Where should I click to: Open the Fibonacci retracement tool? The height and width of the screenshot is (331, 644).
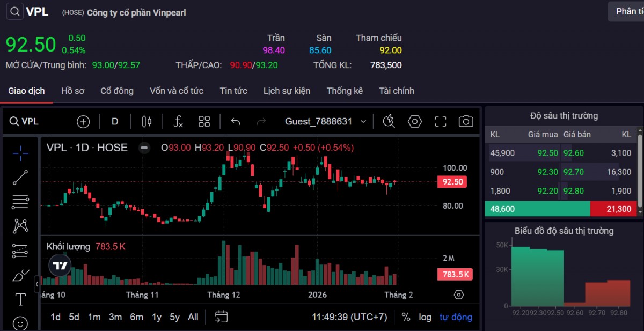pos(20,202)
